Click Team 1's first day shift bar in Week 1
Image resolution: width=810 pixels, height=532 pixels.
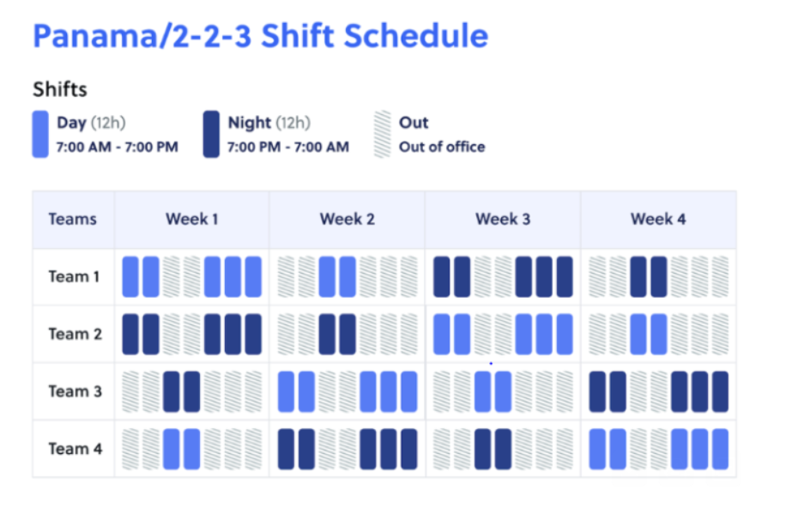coord(130,276)
